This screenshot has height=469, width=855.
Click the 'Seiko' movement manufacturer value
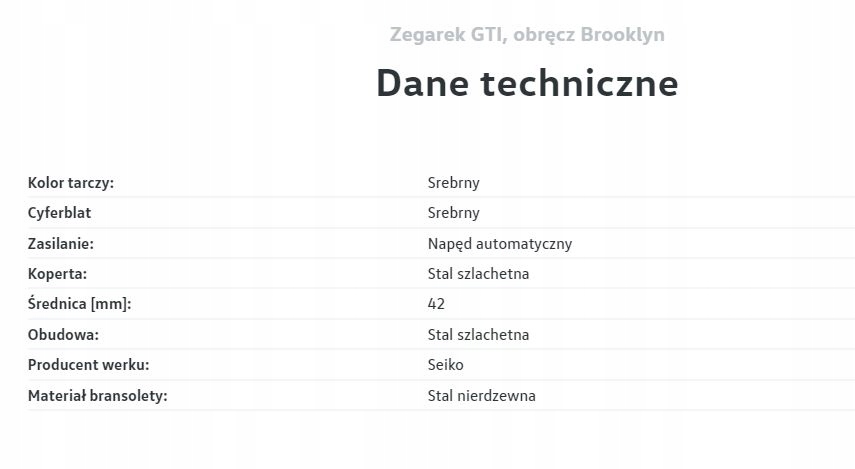coord(446,365)
